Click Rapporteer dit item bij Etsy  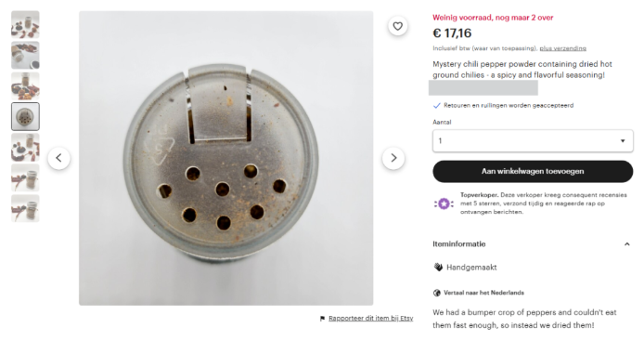371,319
